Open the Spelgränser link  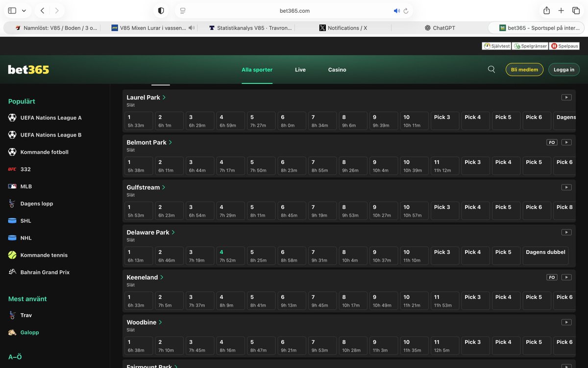point(531,46)
